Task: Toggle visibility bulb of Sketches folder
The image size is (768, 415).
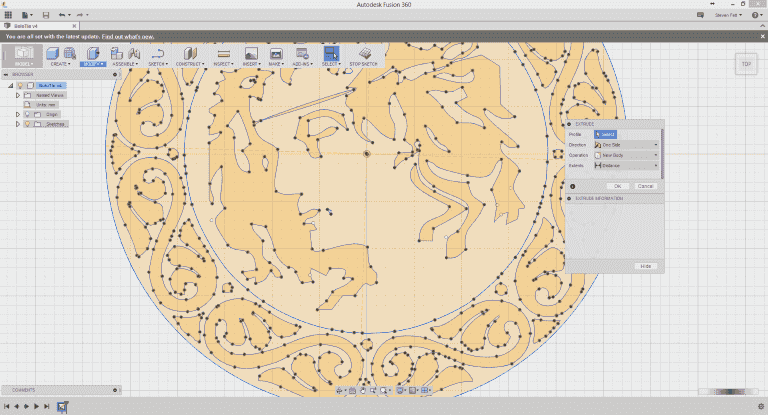Action: (27, 124)
